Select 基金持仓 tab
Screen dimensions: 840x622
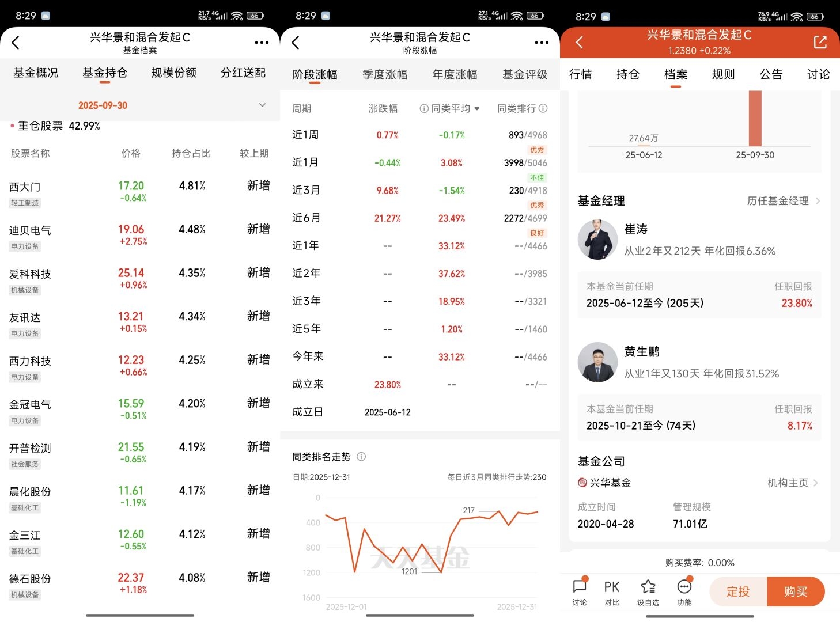tap(105, 73)
